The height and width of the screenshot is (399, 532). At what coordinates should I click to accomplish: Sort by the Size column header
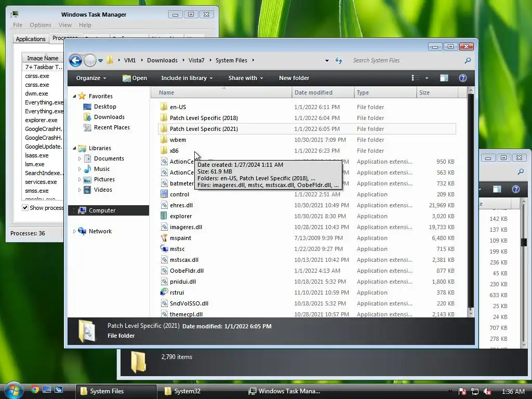437,92
